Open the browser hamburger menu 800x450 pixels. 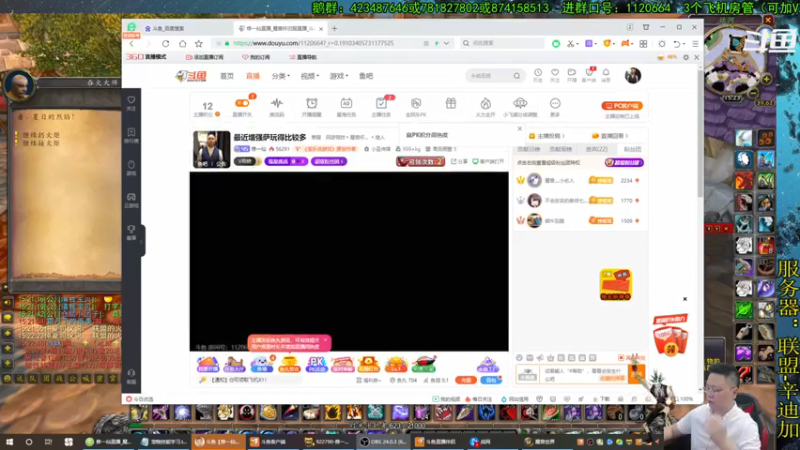(x=695, y=43)
